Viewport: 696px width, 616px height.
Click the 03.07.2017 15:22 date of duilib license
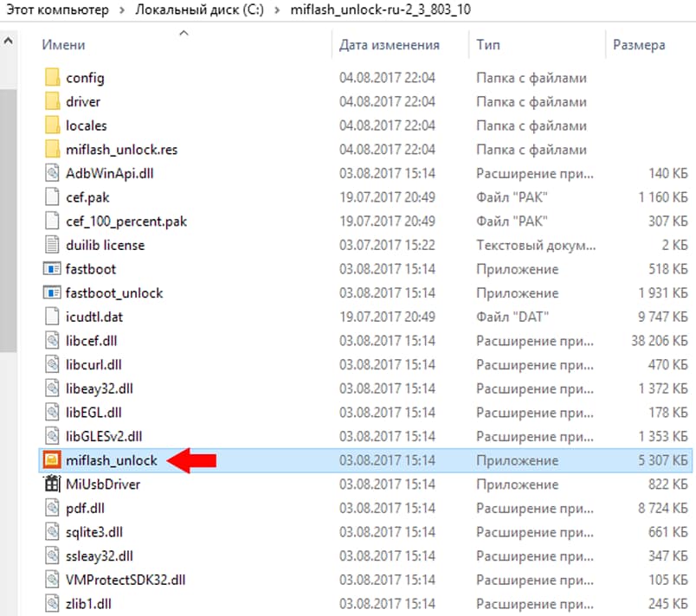point(387,245)
